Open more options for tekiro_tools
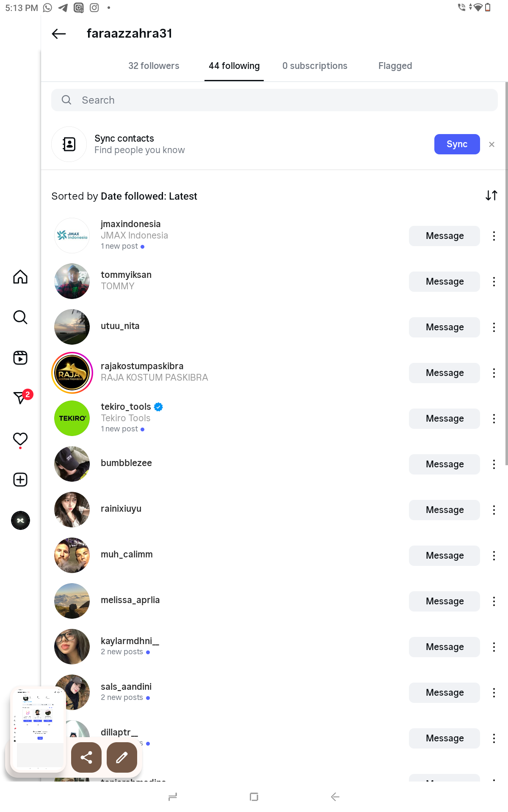Viewport: 508px width, 812px height. click(494, 419)
